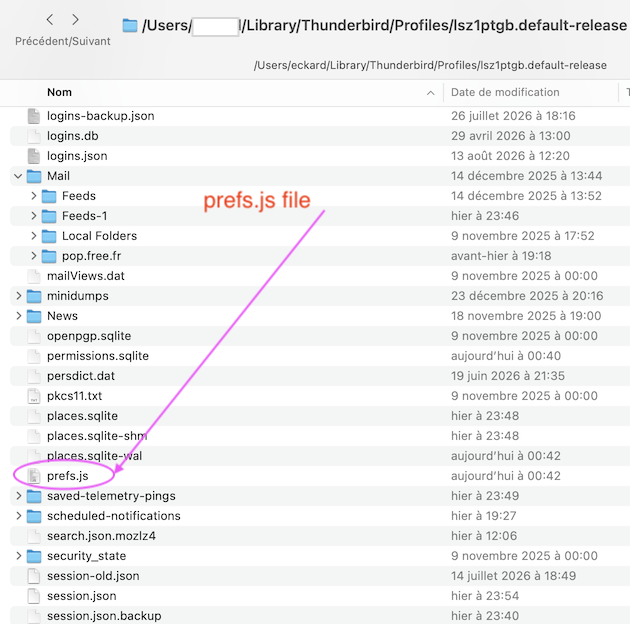Select the security_state folder icon
The width and height of the screenshot is (630, 624).
(34, 556)
